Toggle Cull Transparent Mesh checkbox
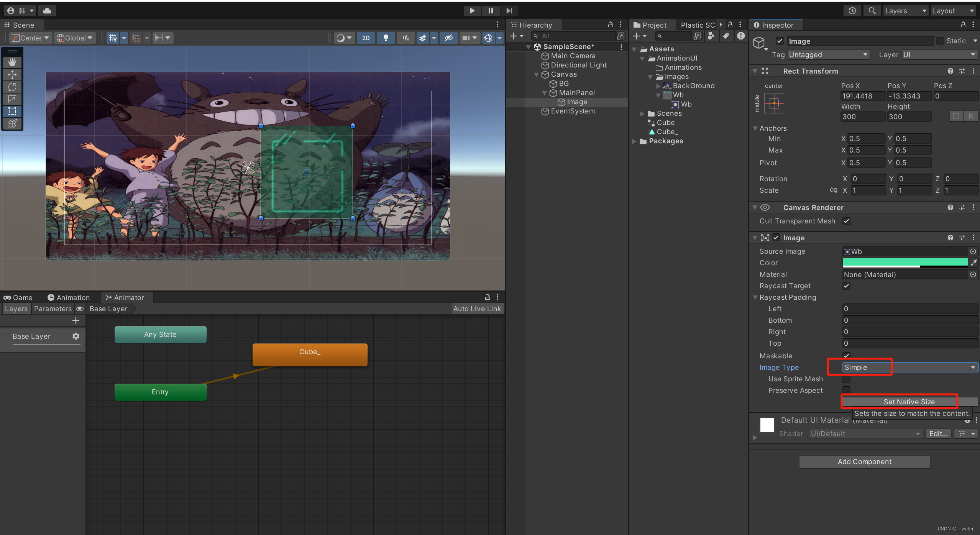Screen dimensions: 980x535 pyautogui.click(x=847, y=221)
